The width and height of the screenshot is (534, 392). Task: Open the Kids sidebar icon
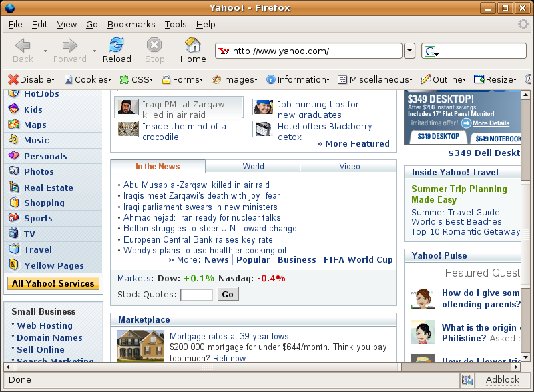pyautogui.click(x=13, y=109)
